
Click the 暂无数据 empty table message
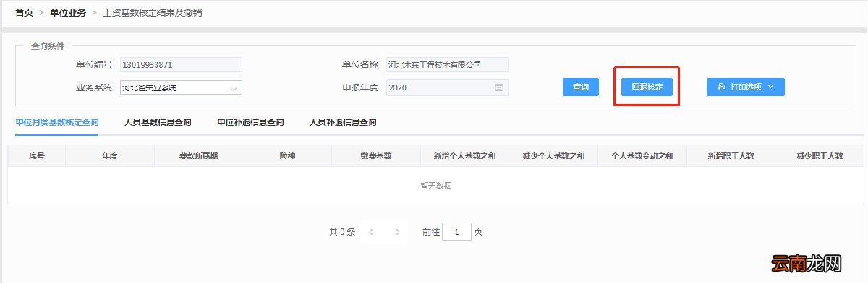point(435,186)
